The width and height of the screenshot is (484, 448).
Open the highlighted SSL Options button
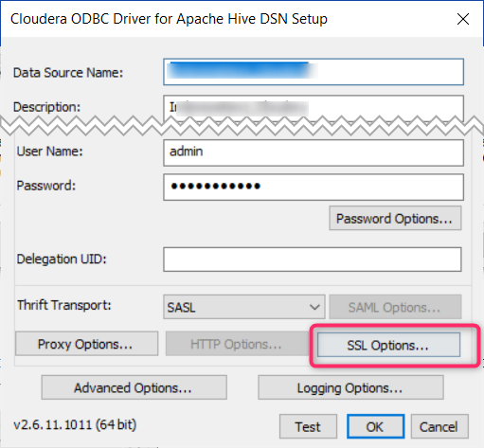pos(388,345)
